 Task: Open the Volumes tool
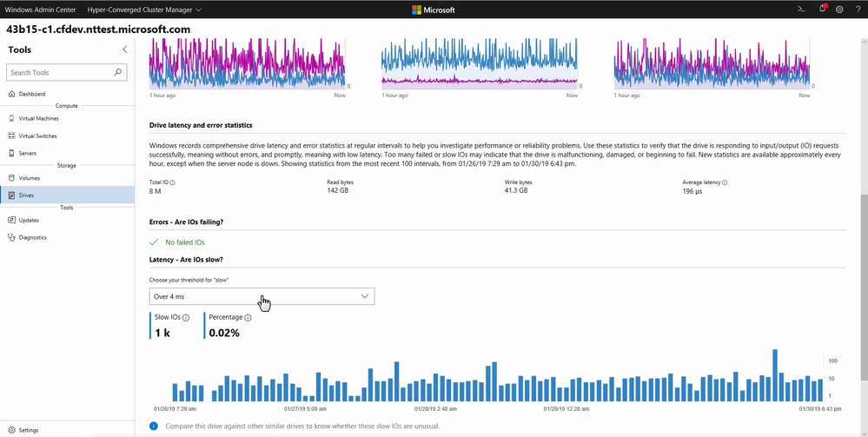click(x=67, y=178)
